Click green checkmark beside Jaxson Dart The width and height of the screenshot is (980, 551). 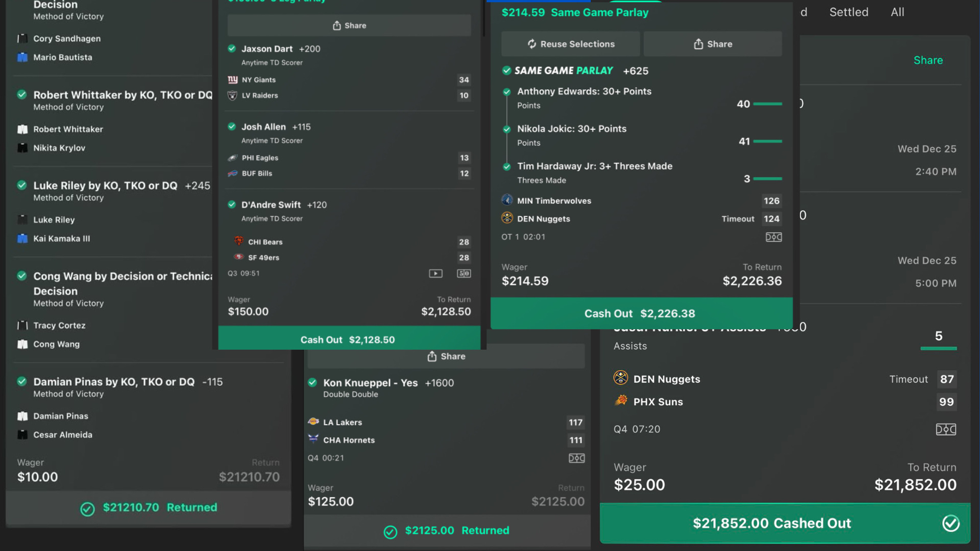(232, 49)
